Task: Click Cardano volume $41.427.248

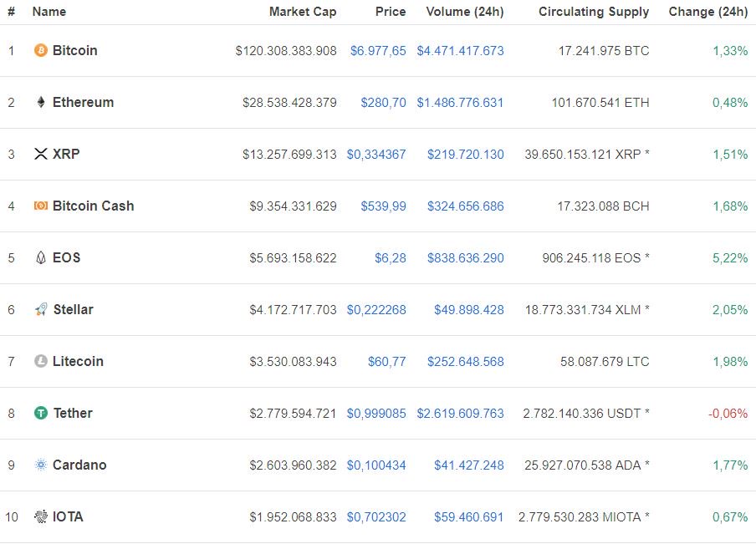Action: coord(469,465)
